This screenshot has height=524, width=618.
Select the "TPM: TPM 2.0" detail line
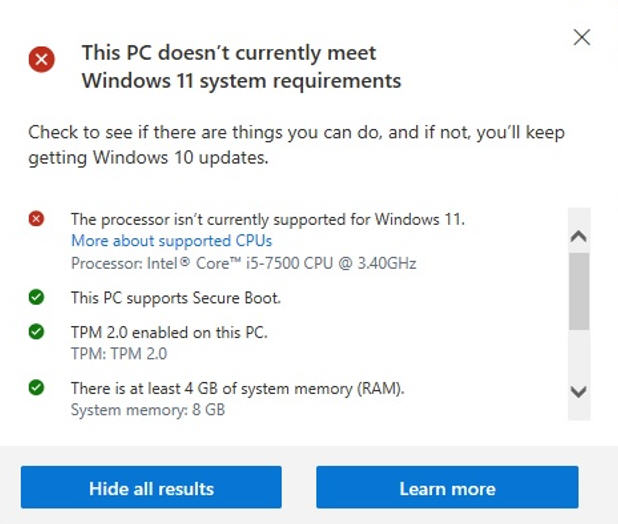click(x=119, y=354)
